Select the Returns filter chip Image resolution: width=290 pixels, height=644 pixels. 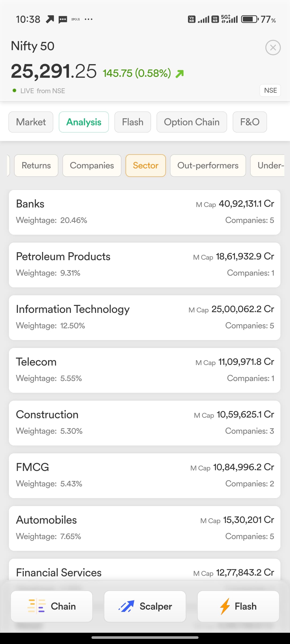pyautogui.click(x=36, y=166)
